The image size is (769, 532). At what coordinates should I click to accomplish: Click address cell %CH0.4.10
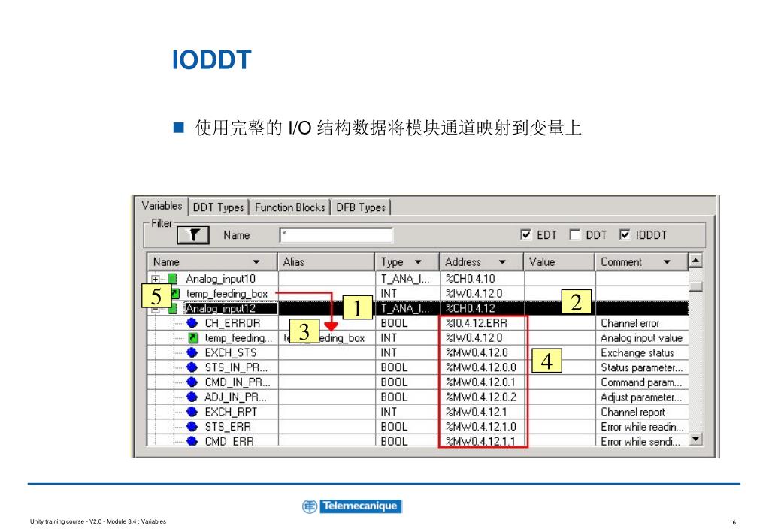482,279
